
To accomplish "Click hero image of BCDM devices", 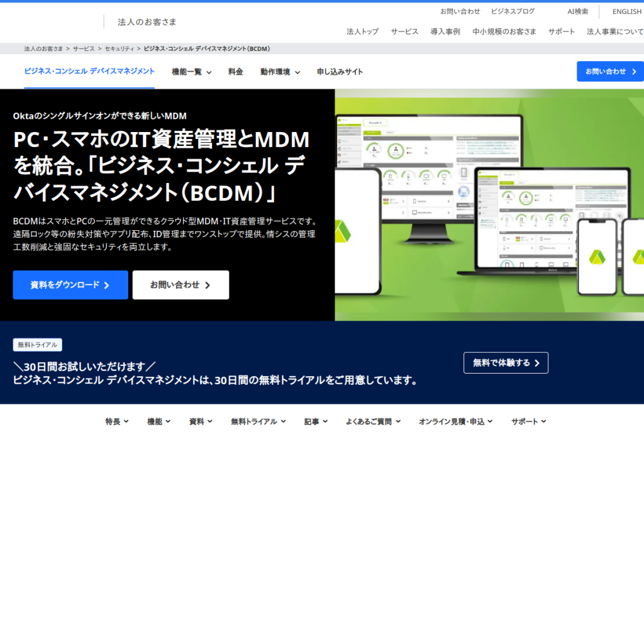I will pyautogui.click(x=489, y=205).
